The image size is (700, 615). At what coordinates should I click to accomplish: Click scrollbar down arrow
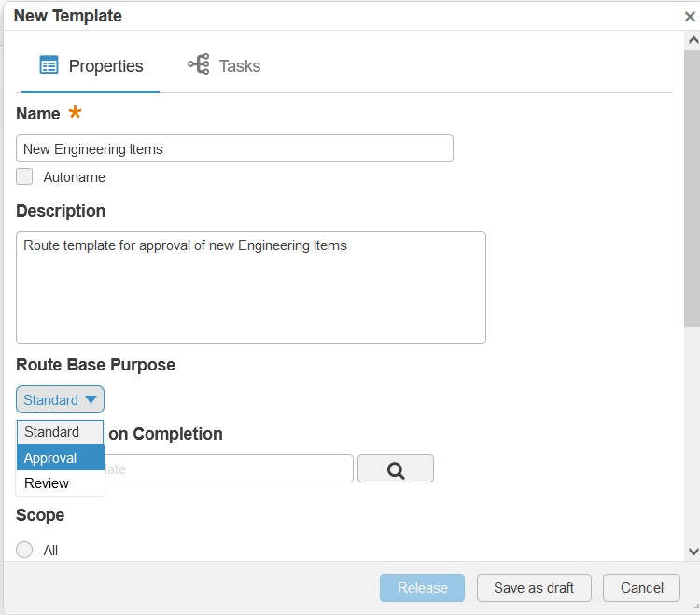coord(693,552)
